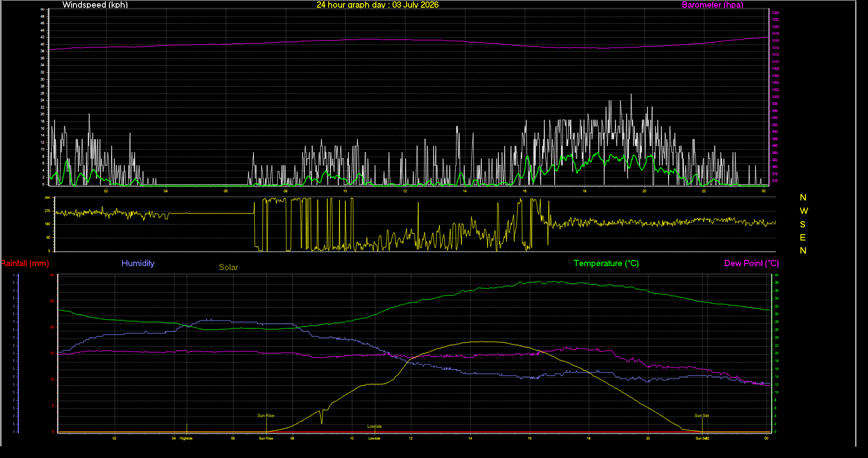Click the "W" compass letter
This screenshot has width=868, height=458.
point(804,211)
